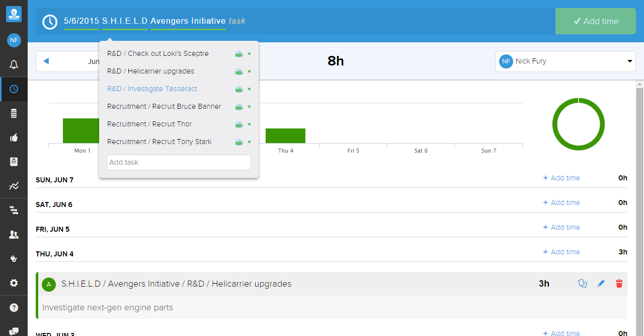Open the reports line chart icon
This screenshot has height=336, width=644.
click(14, 186)
